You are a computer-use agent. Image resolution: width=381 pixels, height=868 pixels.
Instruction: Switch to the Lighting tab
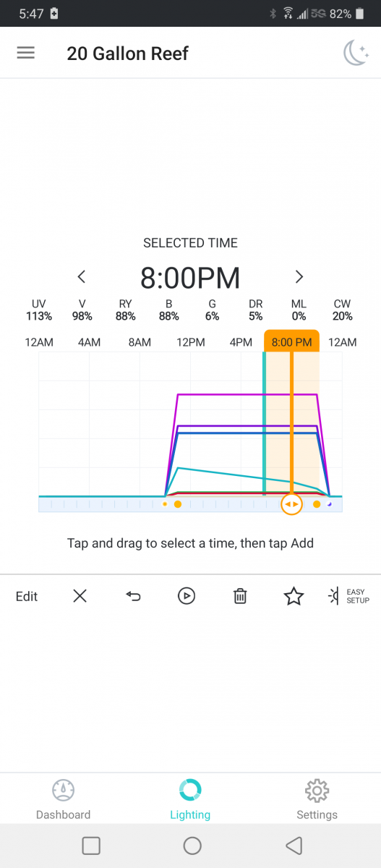(190, 799)
